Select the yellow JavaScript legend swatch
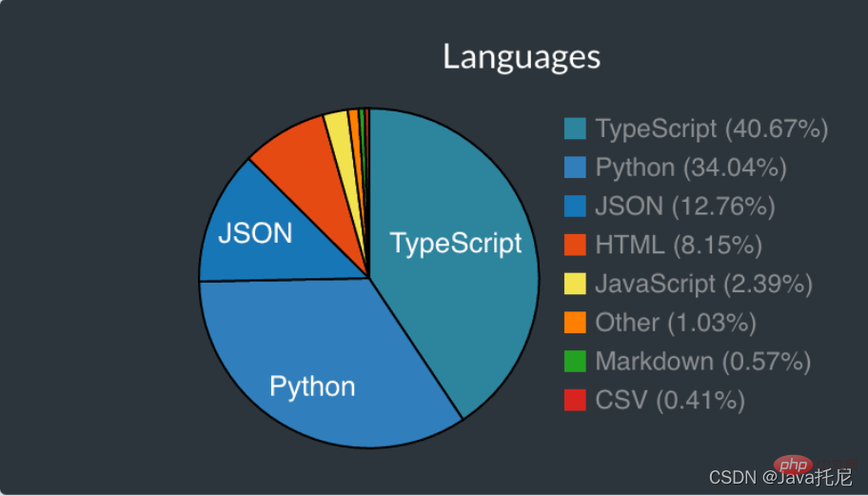This screenshot has height=496, width=868. click(575, 284)
